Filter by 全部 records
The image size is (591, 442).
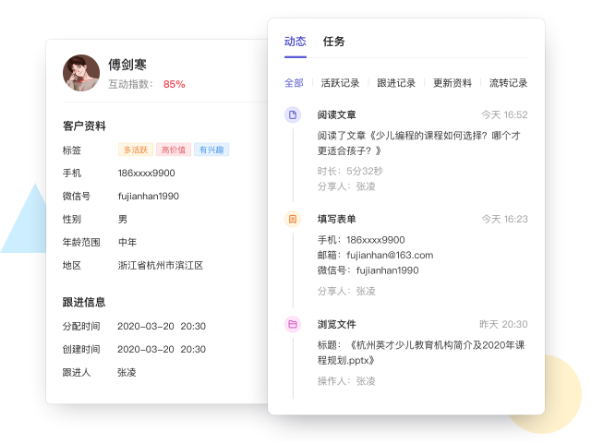294,83
